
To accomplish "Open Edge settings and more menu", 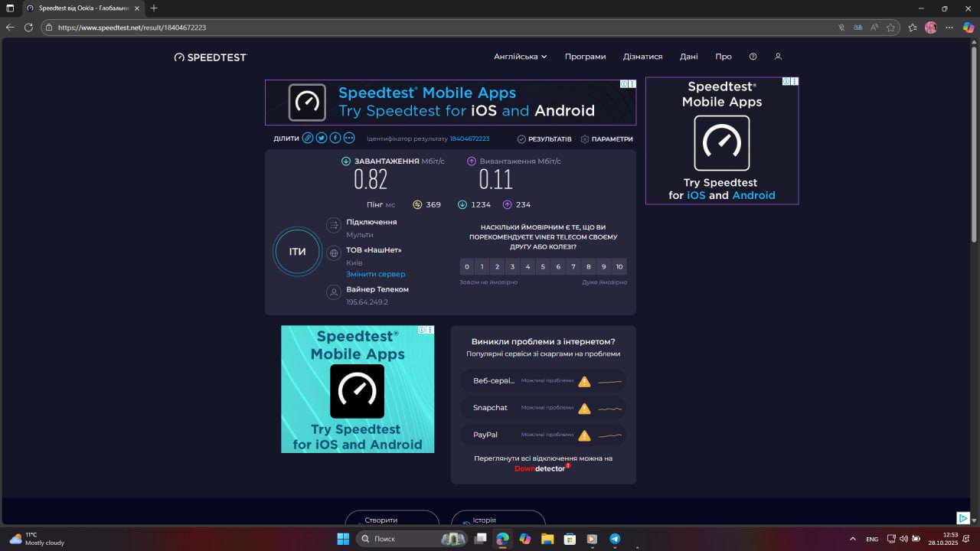I will 948,27.
